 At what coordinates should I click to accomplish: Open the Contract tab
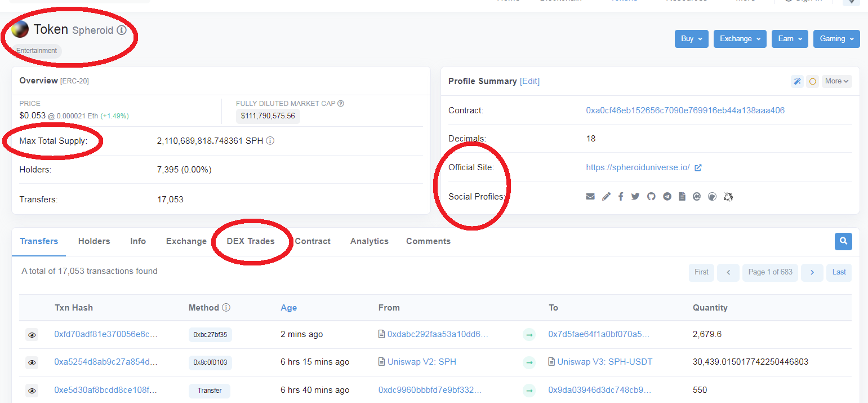[313, 241]
